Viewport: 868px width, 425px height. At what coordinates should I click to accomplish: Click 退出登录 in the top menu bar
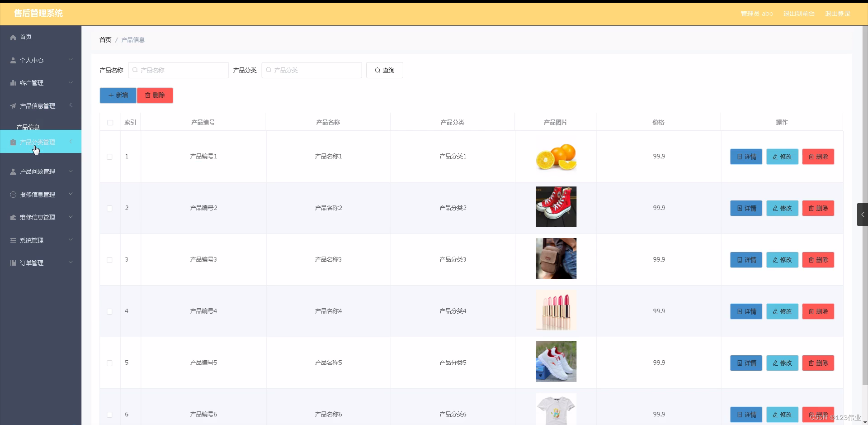pos(838,14)
